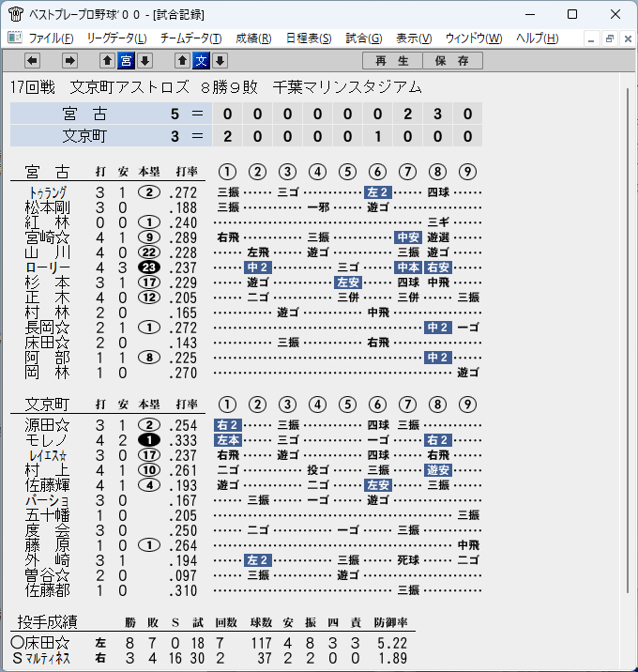This screenshot has width=638, height=672.
Task: Open the 日程表(S) menu
Action: click(309, 38)
